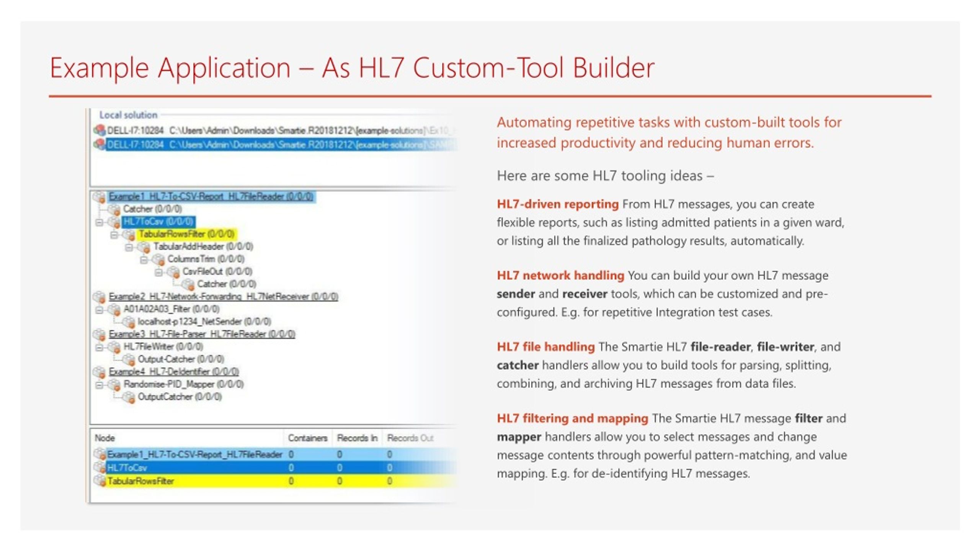Viewport: 980px width, 551px height.
Task: Collapse the TabularAddHeader tree node
Action: coord(129,248)
